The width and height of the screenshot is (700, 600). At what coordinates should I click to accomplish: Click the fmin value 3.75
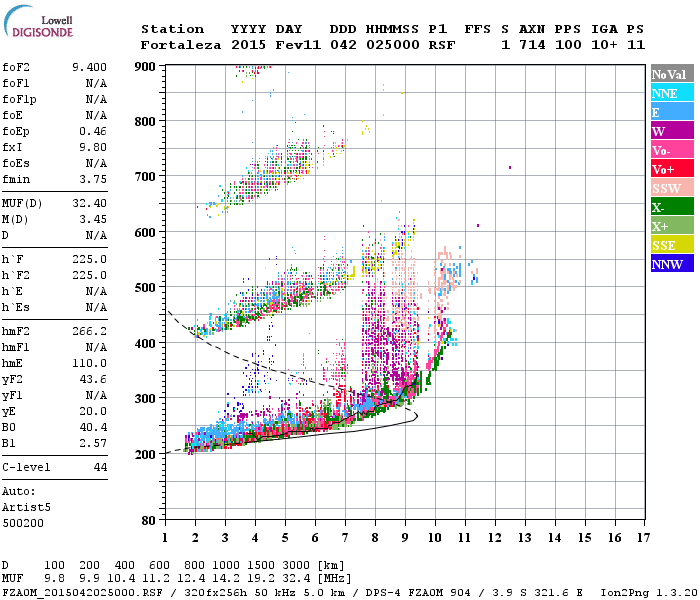click(x=93, y=179)
